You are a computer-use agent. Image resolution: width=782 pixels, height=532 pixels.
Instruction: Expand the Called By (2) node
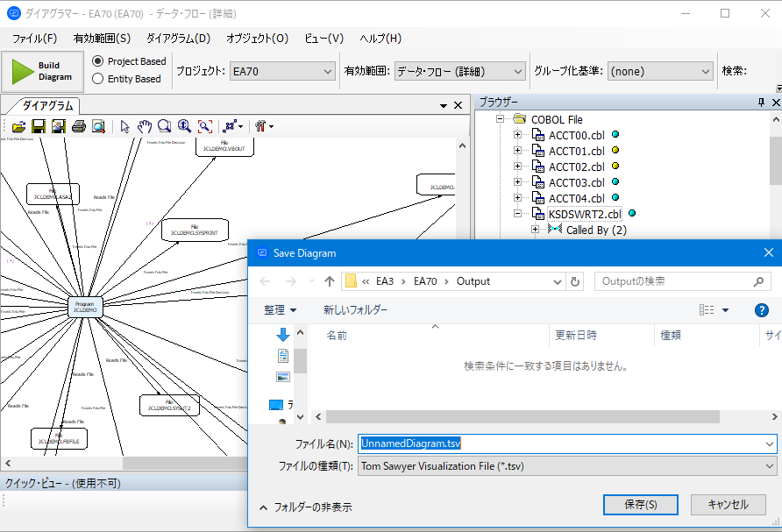click(x=535, y=230)
